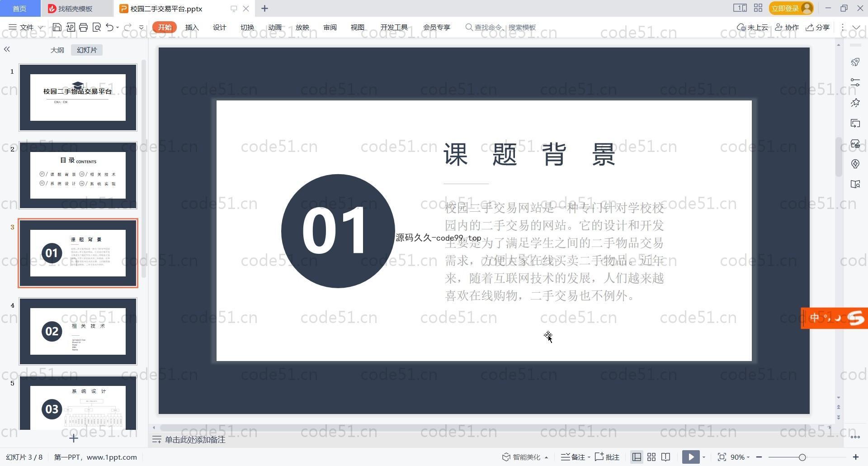Open the 动画 animation tab
This screenshot has width=868, height=466.
click(x=274, y=27)
